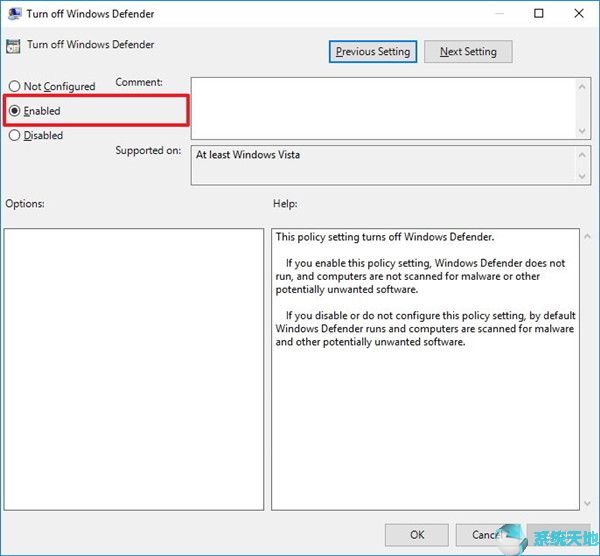Click the Cancel button
The image size is (600, 556).
click(486, 535)
